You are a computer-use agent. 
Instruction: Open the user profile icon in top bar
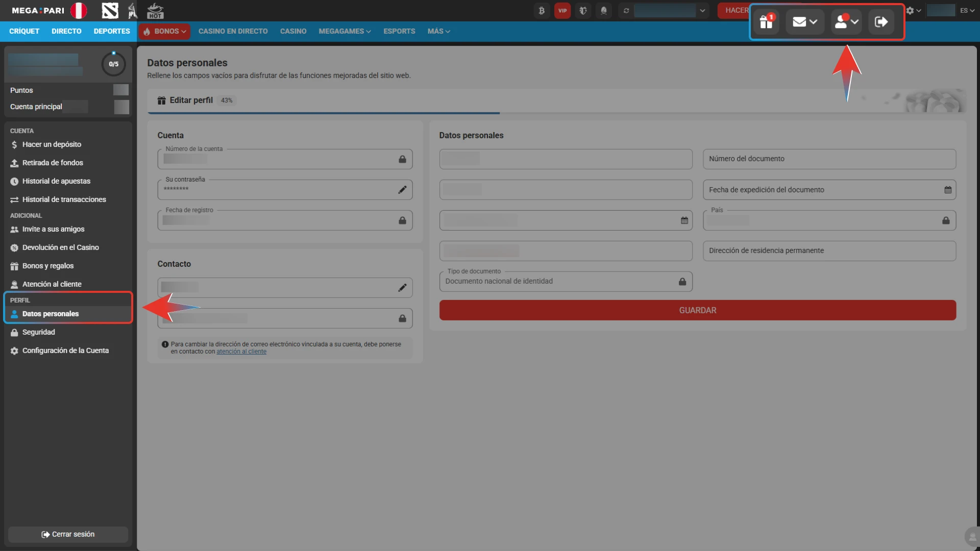coord(843,21)
